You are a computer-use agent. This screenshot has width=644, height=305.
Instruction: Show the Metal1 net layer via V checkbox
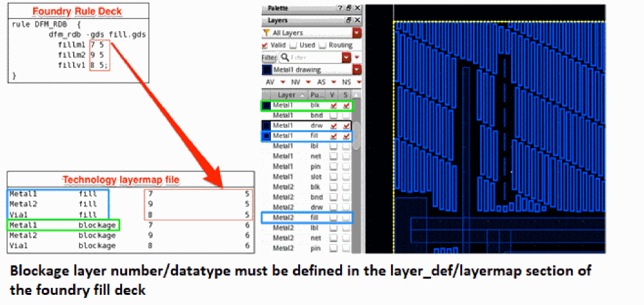pos(334,156)
